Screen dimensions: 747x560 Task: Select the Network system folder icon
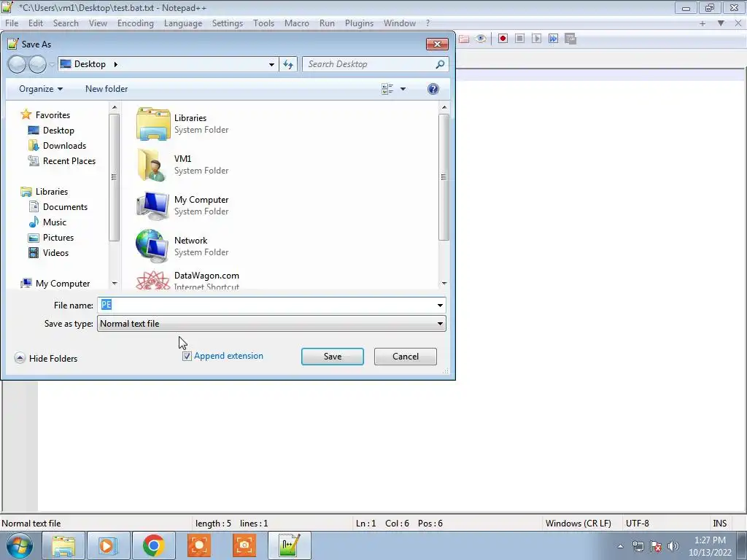153,246
